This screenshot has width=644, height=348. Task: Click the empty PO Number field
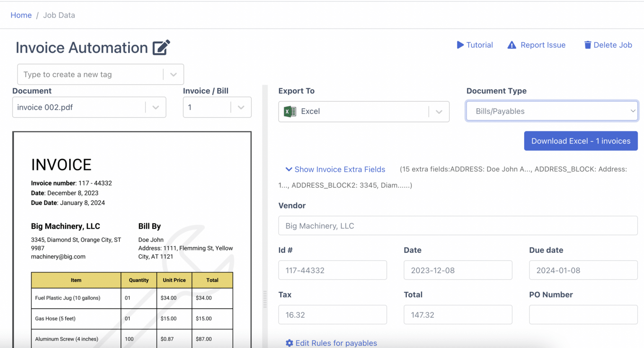pos(583,314)
